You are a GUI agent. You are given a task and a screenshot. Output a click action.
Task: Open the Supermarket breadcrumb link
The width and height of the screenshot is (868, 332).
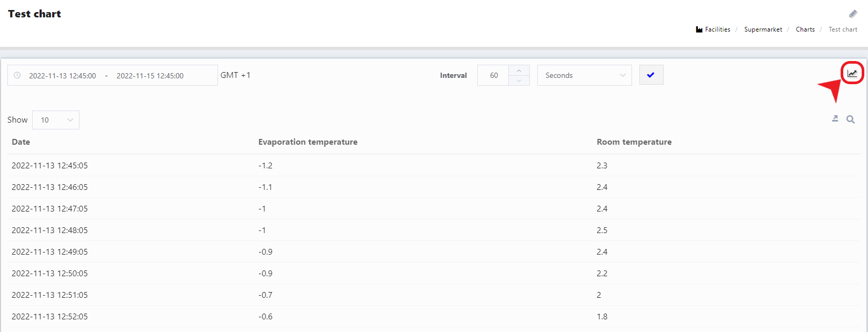click(x=763, y=29)
